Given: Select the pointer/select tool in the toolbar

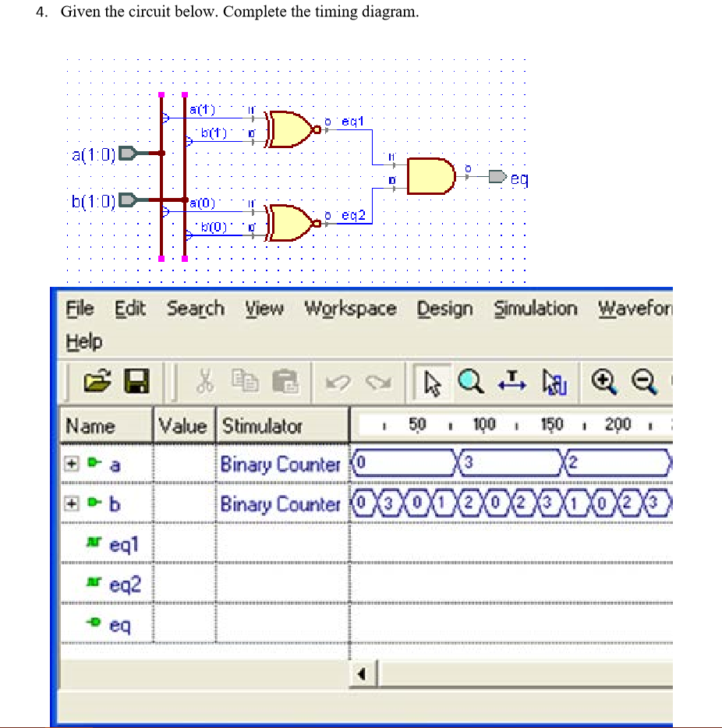Looking at the screenshot, I should pos(434,382).
